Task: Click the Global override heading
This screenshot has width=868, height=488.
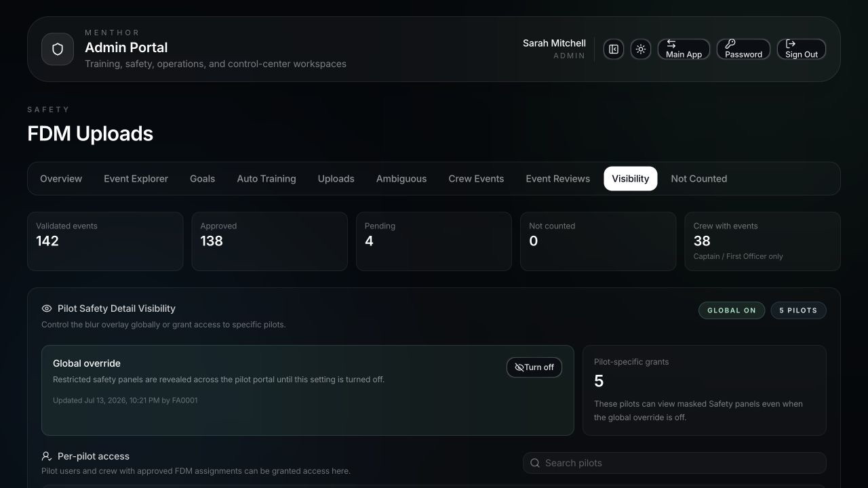Action: pos(87,363)
